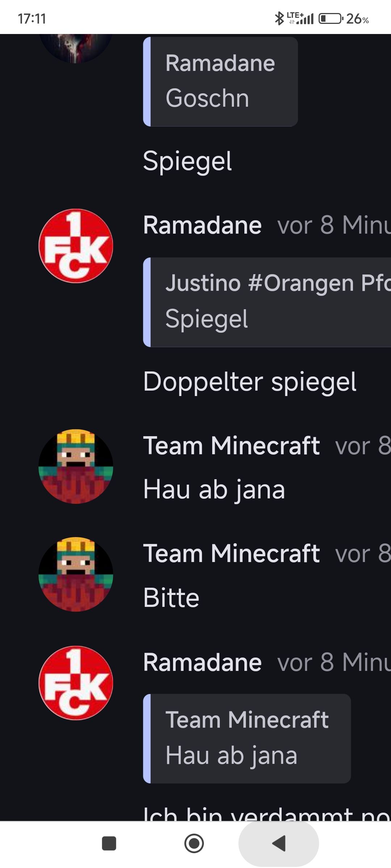Screen dimensions: 391x868
Task: Tap username Ramadane above Doppelter spiegel
Action: 202,225
